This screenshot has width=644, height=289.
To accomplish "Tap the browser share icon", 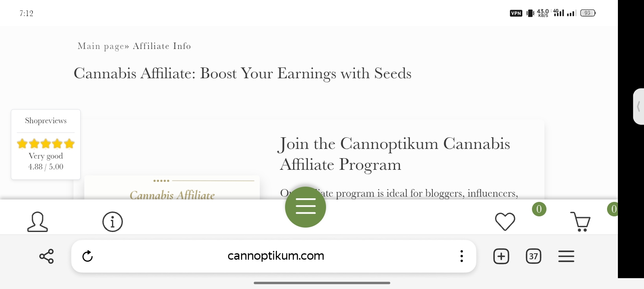I will (x=47, y=256).
